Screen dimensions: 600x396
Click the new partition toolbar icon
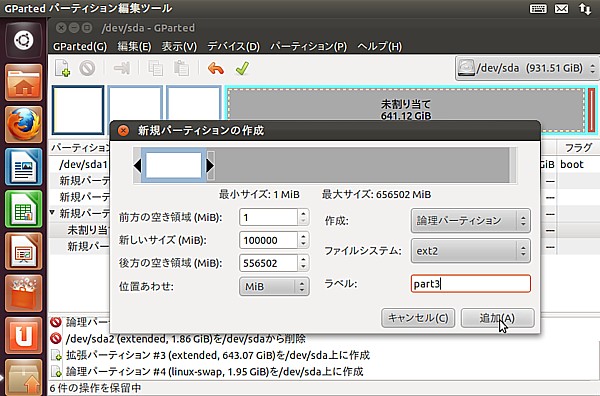tap(62, 68)
